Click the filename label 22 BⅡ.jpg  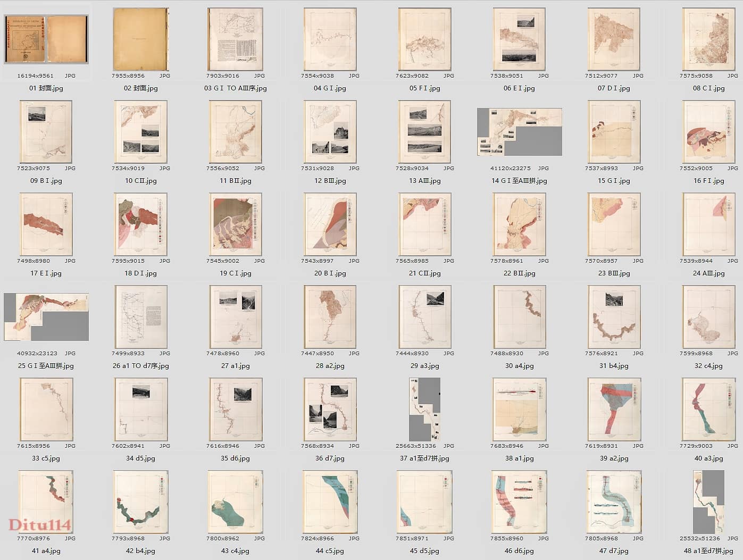pos(519,273)
